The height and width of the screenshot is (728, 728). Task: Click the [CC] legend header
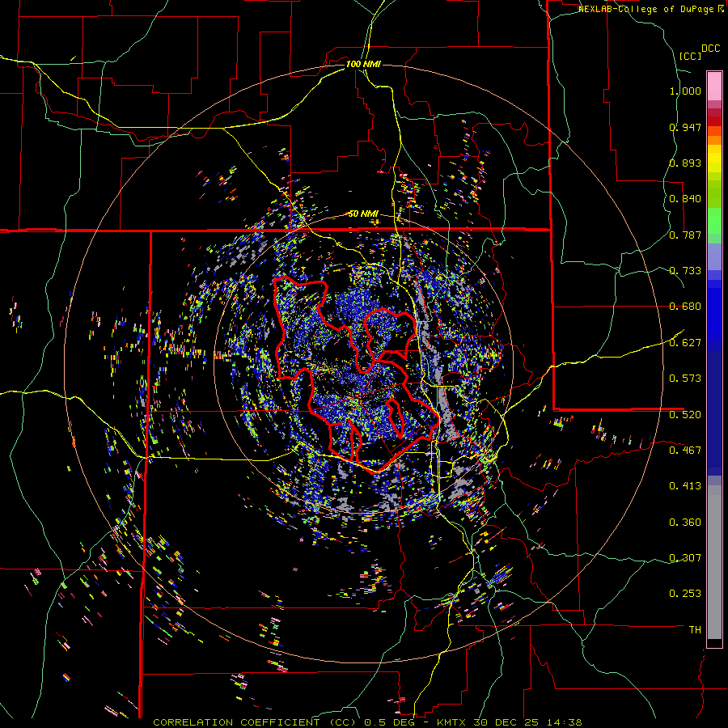(x=691, y=56)
